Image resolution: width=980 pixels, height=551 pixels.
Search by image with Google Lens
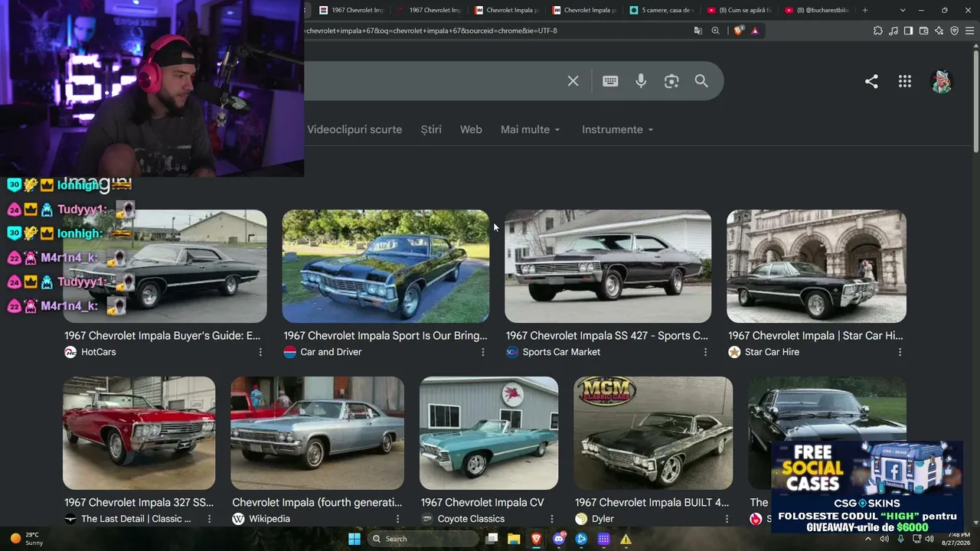[x=671, y=81]
